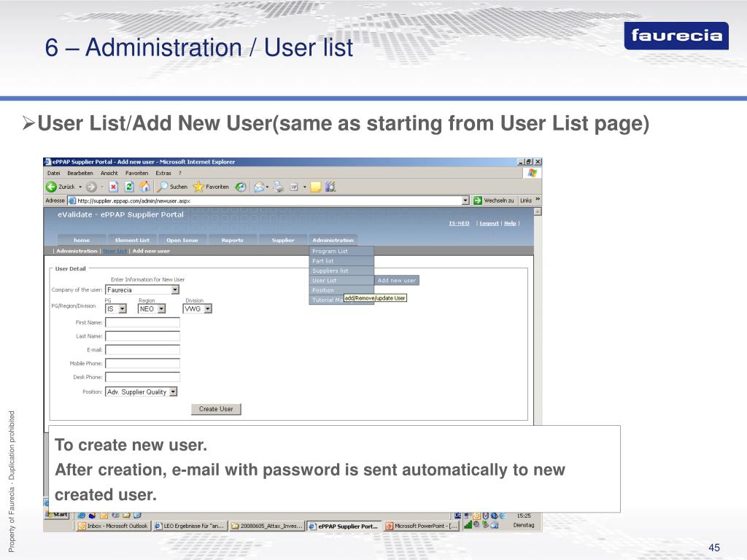The image size is (747, 560).
Task: Open the Ansicht menu
Action: tap(109, 173)
